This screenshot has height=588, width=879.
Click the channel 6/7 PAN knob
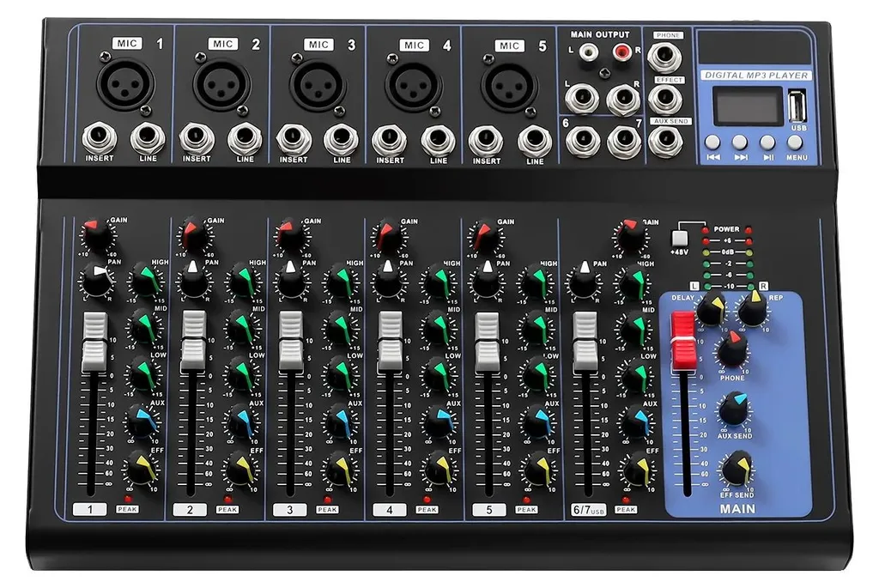(x=584, y=282)
